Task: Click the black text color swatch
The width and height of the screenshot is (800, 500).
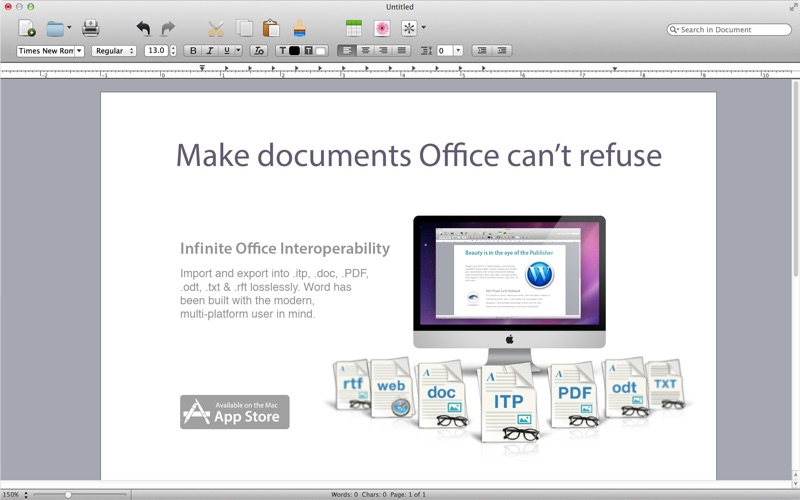Action: pyautogui.click(x=294, y=50)
